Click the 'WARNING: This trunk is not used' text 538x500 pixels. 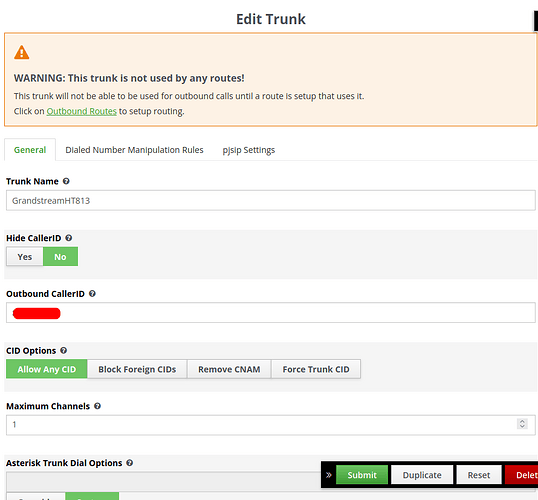129,78
